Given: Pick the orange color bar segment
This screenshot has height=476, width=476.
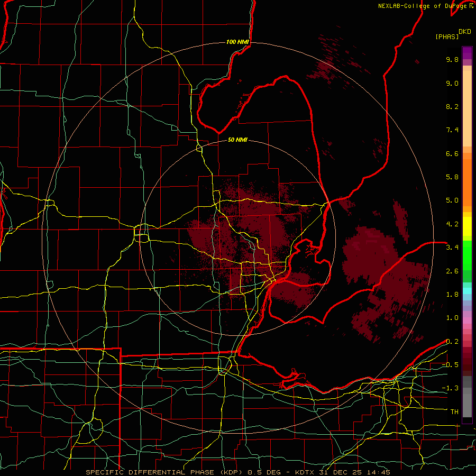Looking at the screenshot, I should click(x=467, y=183).
